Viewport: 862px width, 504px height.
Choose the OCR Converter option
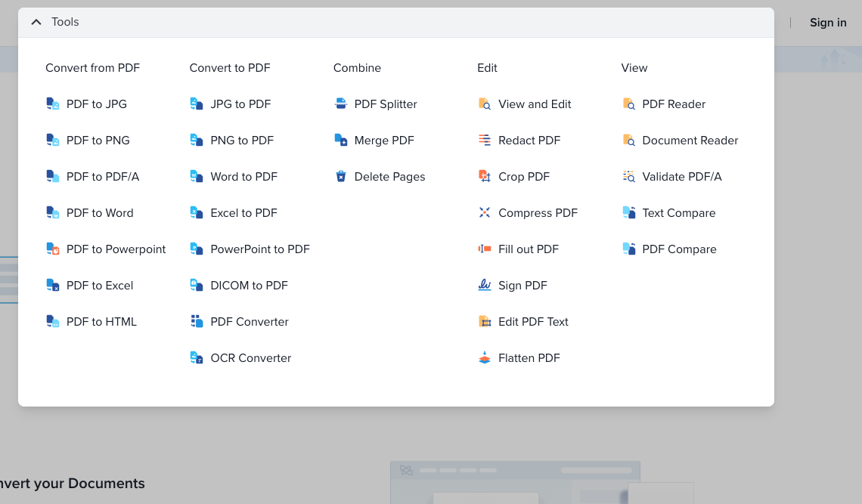tap(250, 358)
